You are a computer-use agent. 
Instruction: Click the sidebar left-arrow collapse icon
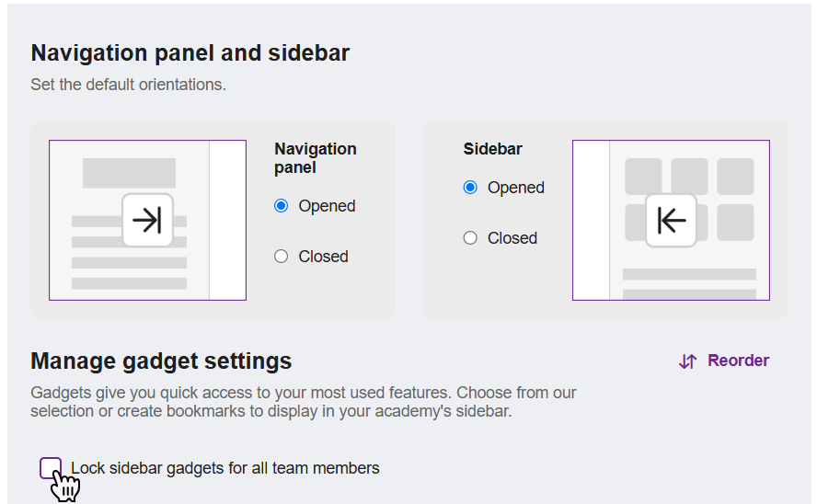[x=671, y=220]
